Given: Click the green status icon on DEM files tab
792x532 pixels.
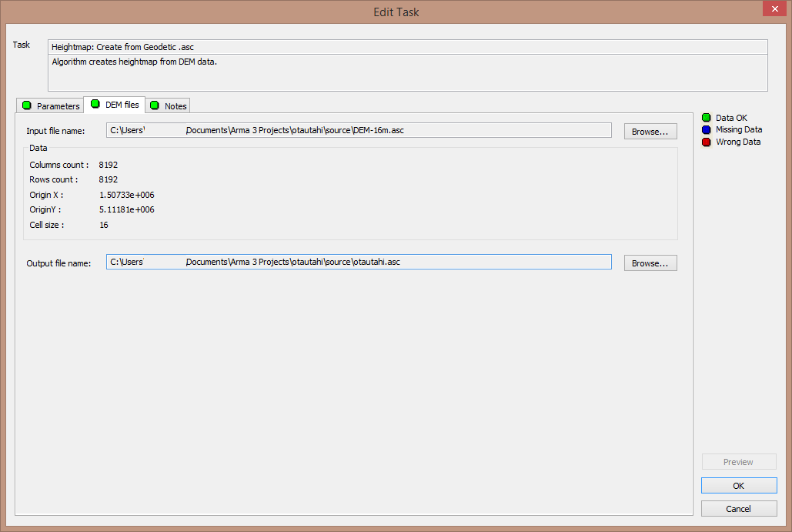Looking at the screenshot, I should [95, 104].
